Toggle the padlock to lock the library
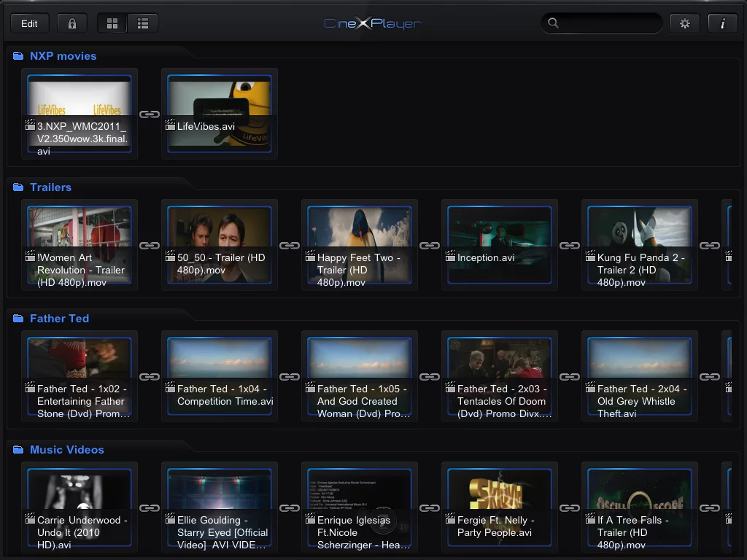 click(x=71, y=23)
